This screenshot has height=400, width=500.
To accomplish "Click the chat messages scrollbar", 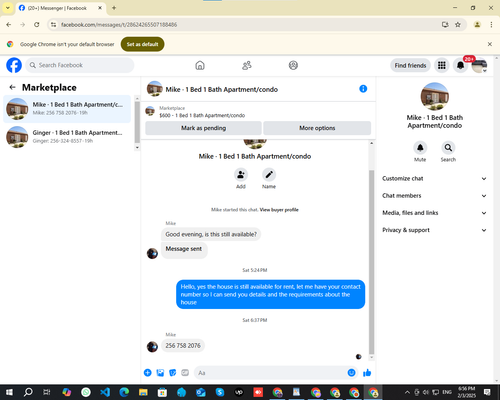I will (371, 262).
